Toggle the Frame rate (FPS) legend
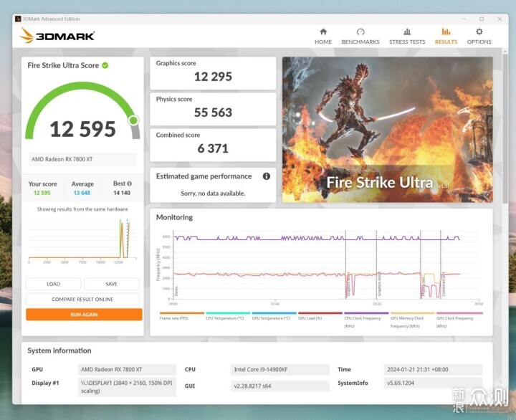The width and height of the screenshot is (516, 420). click(x=181, y=317)
